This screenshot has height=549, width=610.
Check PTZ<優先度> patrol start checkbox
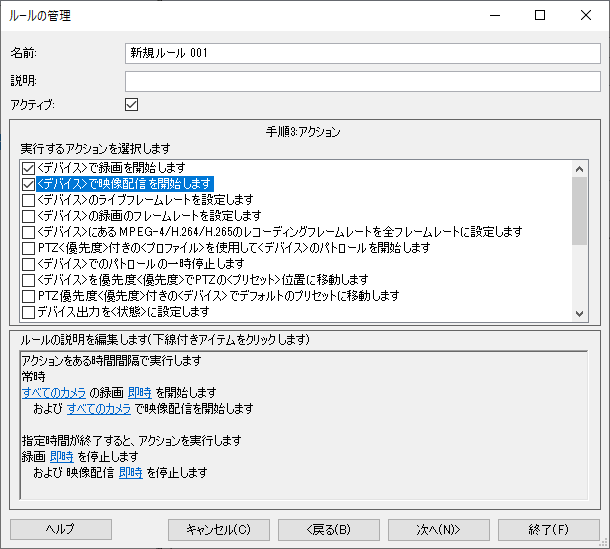28,248
